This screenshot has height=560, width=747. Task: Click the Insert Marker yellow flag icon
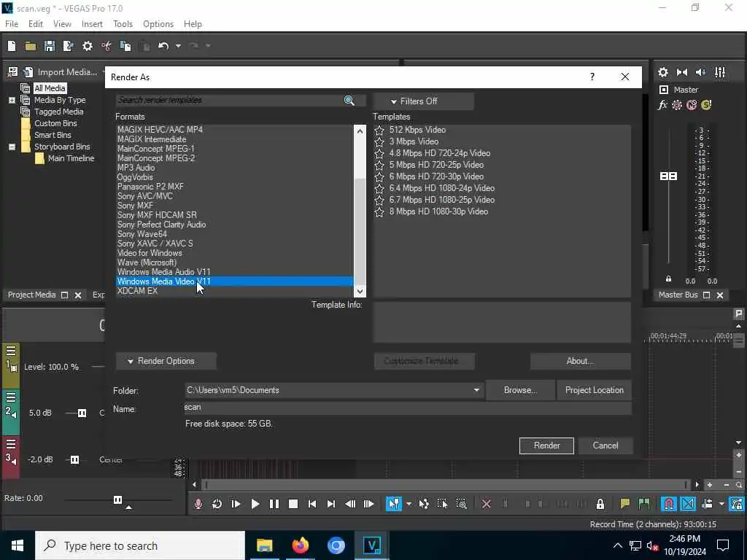pyautogui.click(x=624, y=504)
